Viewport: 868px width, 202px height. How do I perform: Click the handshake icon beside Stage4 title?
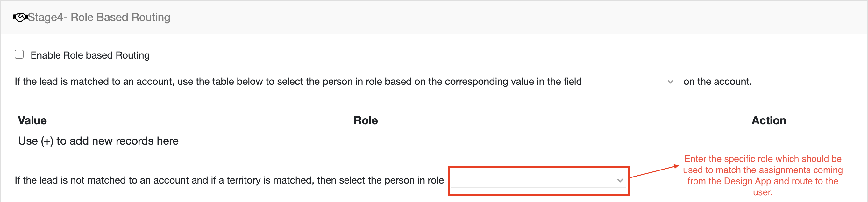pyautogui.click(x=20, y=17)
